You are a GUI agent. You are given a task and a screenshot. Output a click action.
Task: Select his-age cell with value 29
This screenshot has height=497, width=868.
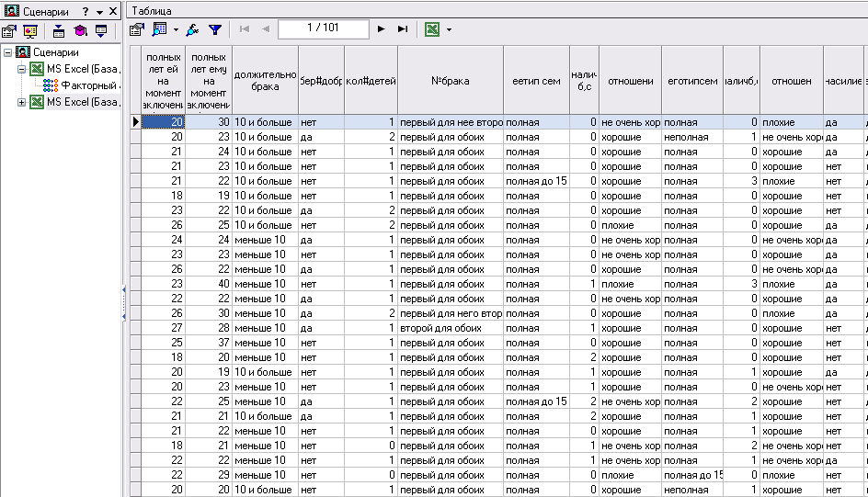tap(209, 475)
